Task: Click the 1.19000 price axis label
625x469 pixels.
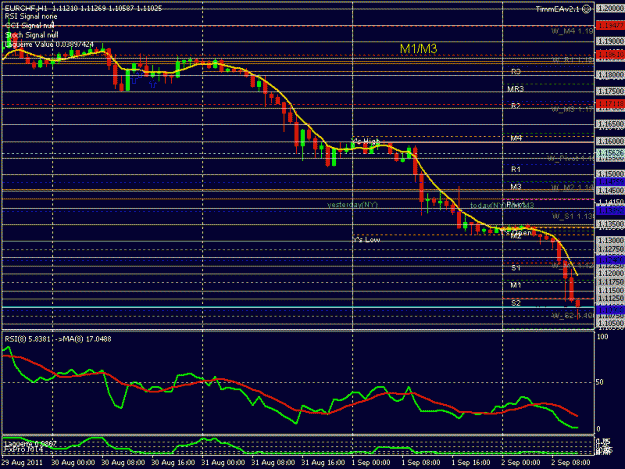Action: [610, 41]
